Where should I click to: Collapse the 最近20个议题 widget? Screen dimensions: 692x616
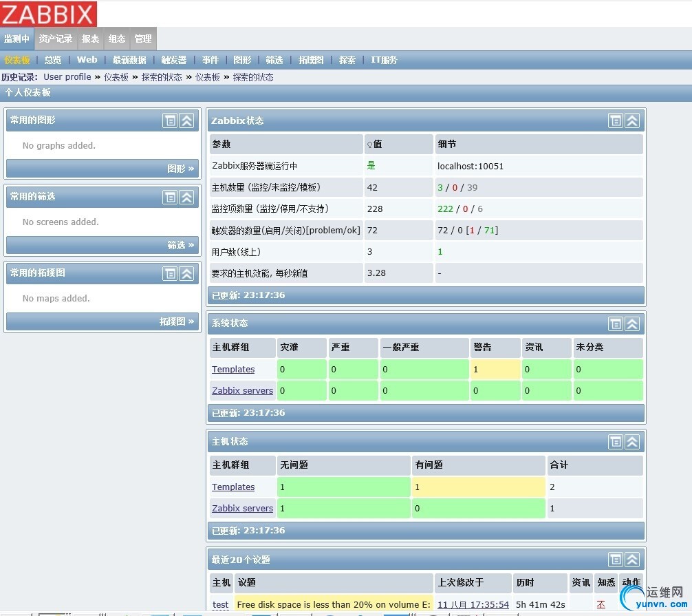[632, 560]
